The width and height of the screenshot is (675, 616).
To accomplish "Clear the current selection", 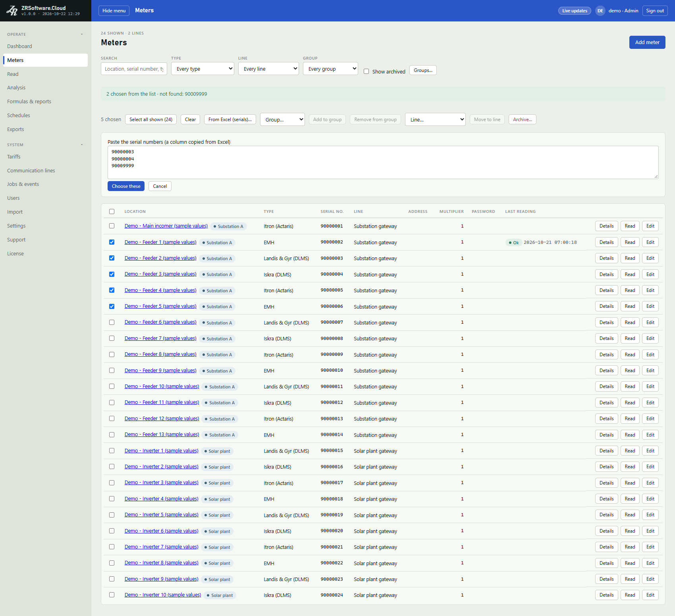I will pyautogui.click(x=191, y=120).
